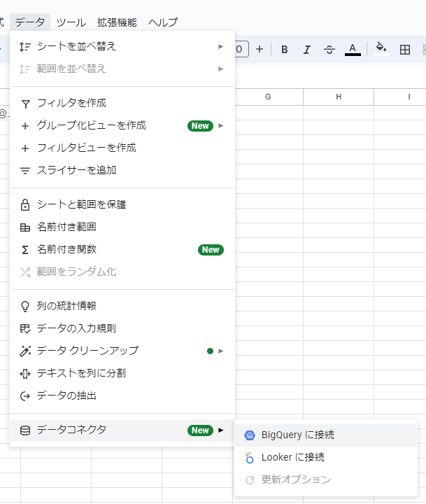Open the borders tool
426x504 pixels.
[405, 50]
